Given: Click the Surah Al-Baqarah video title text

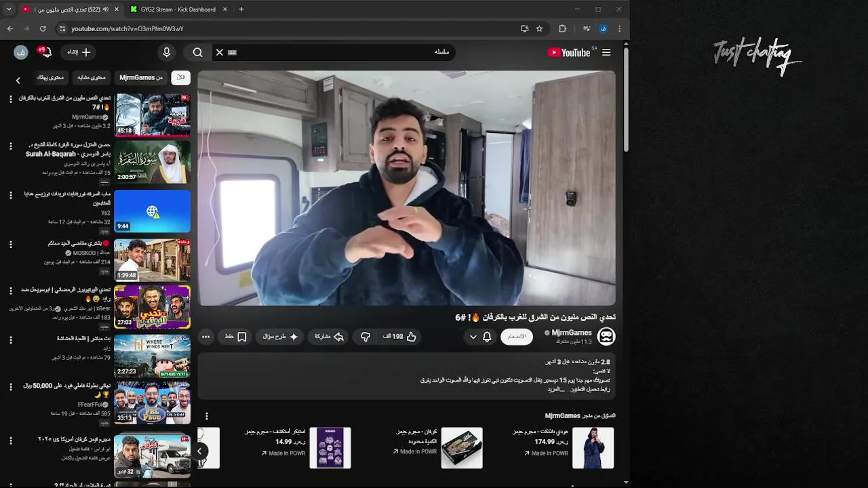Looking at the screenshot, I should click(x=68, y=149).
